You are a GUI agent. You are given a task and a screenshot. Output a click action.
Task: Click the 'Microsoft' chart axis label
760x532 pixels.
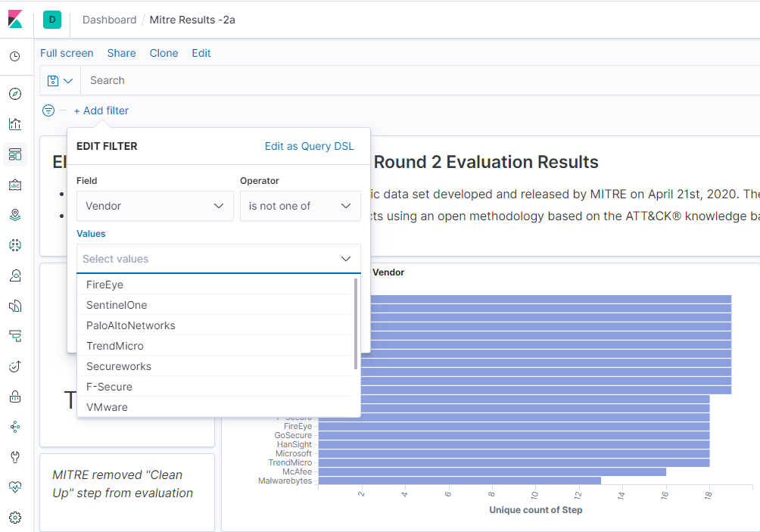click(294, 453)
